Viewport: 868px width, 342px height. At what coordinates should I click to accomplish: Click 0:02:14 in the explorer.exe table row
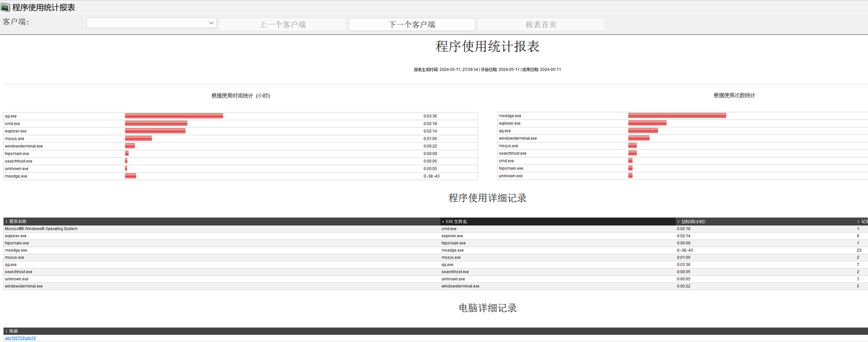(x=684, y=236)
